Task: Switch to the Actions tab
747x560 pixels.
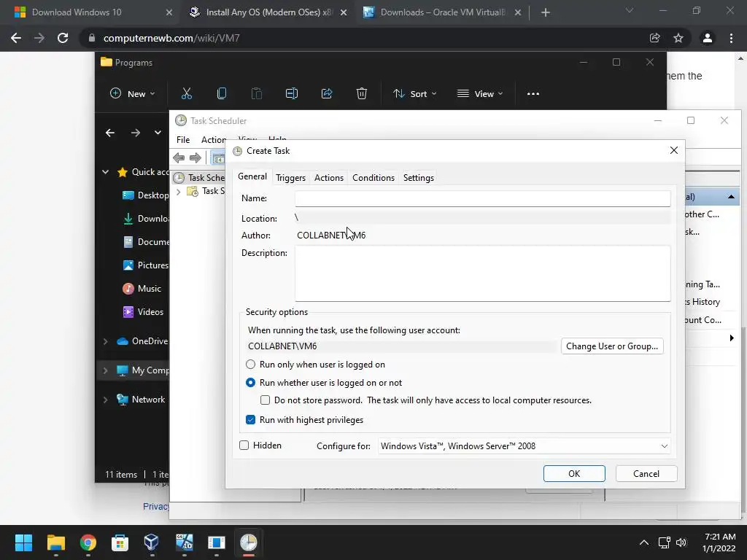Action: coord(329,178)
